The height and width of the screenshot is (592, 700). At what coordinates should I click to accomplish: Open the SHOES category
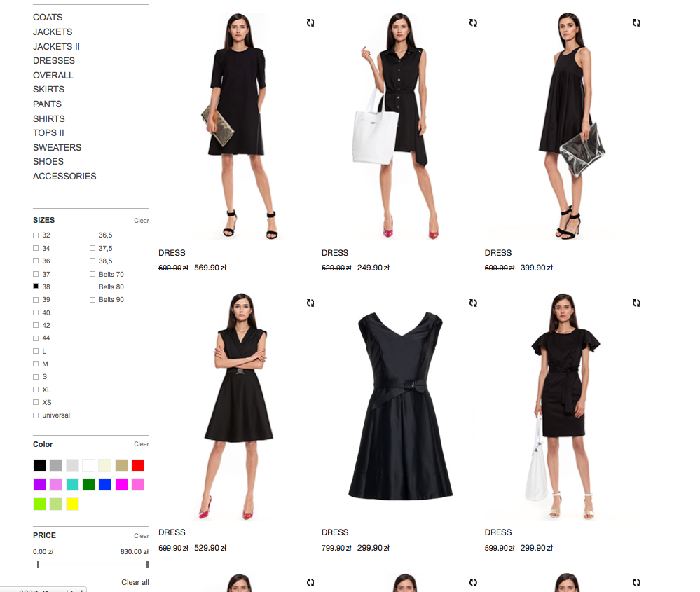(48, 162)
